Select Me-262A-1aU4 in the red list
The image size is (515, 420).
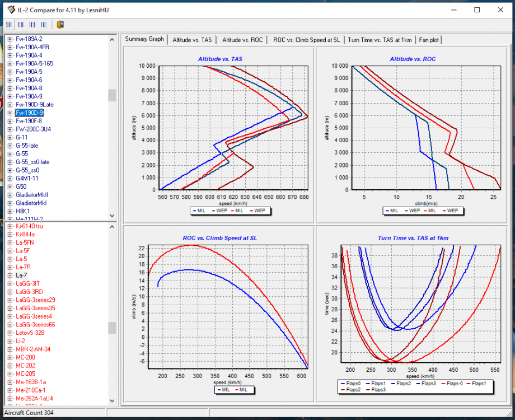pyautogui.click(x=34, y=398)
